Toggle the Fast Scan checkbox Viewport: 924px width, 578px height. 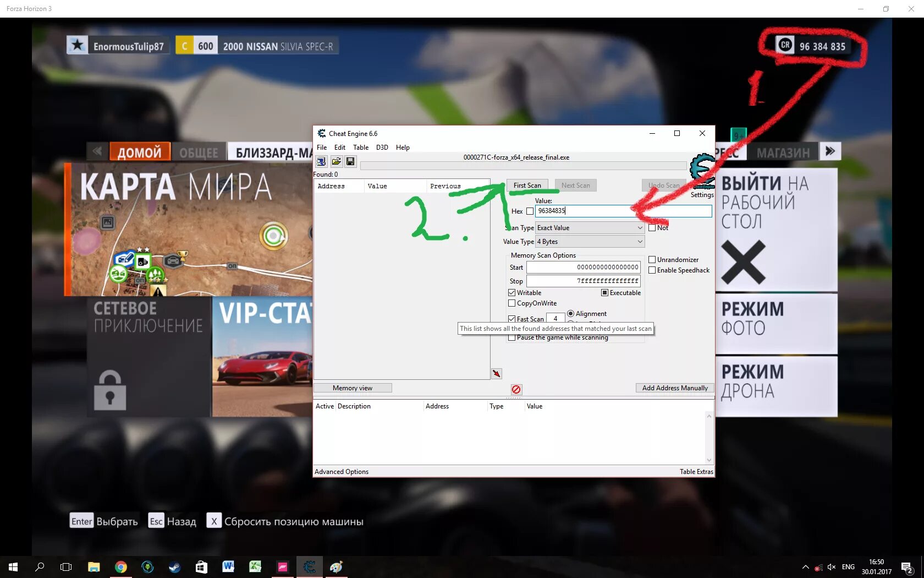(x=512, y=319)
